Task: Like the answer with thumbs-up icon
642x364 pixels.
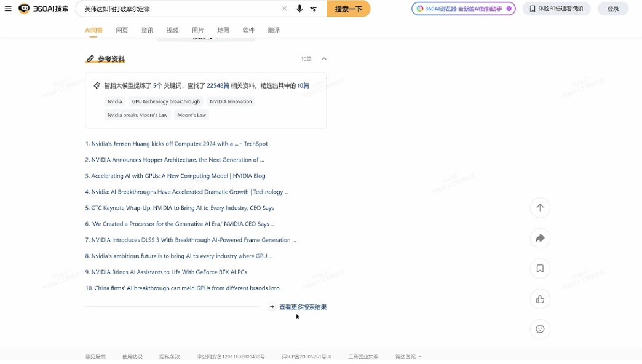Action: (x=540, y=299)
